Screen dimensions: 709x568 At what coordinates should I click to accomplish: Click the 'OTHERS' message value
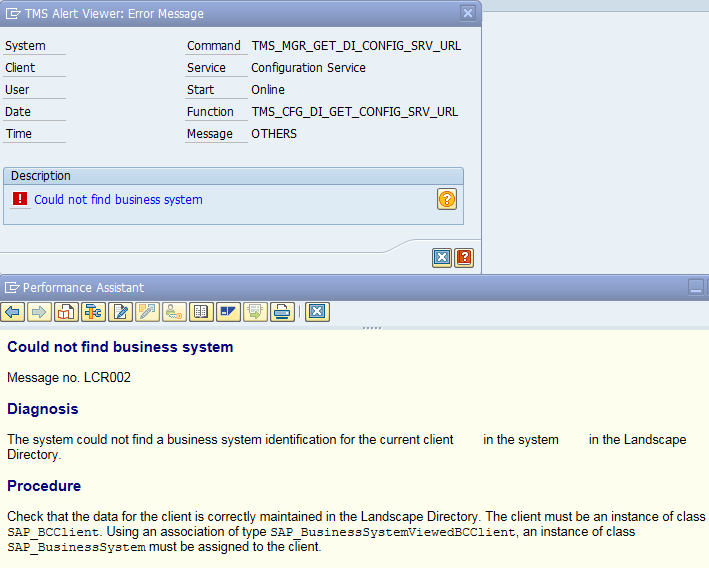click(x=274, y=134)
